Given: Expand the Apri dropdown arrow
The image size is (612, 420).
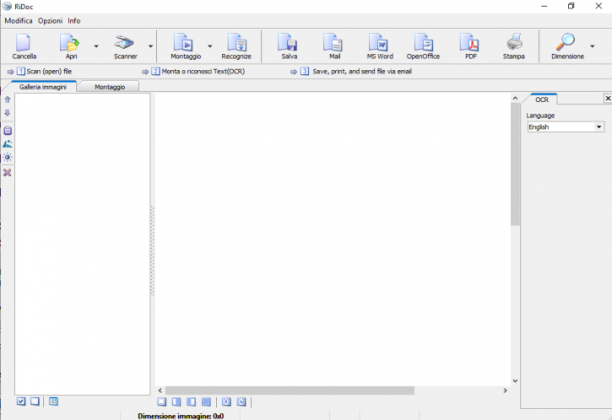Looking at the screenshot, I should point(96,46).
